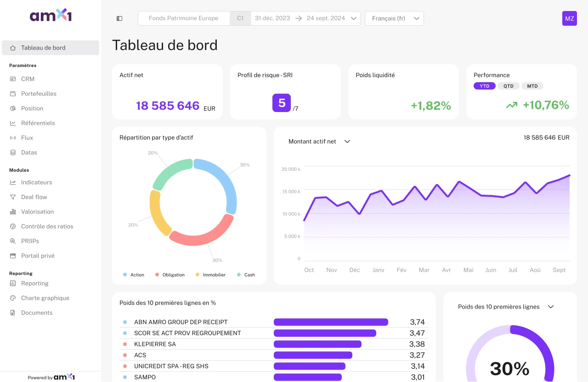Click the performance trend arrow icon

tap(512, 105)
